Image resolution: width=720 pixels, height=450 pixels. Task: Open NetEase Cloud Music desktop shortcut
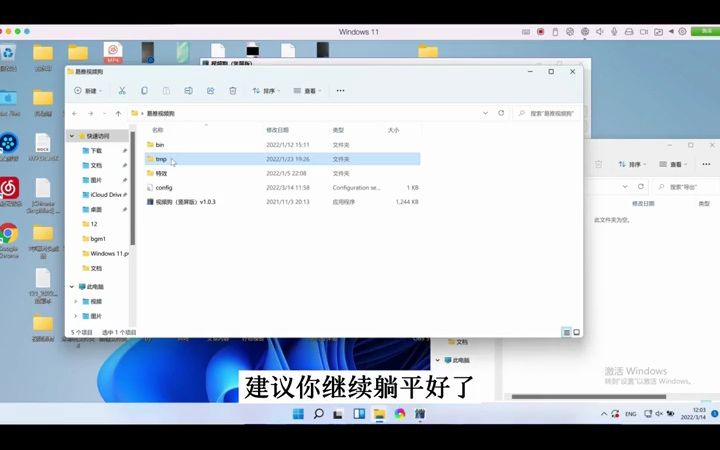point(9,192)
